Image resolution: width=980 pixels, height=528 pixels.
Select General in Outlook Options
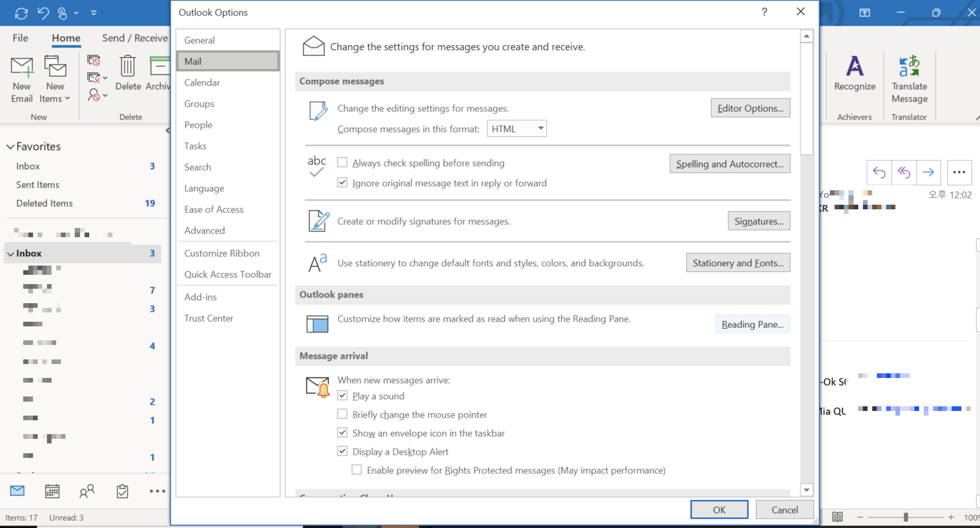[x=228, y=40]
